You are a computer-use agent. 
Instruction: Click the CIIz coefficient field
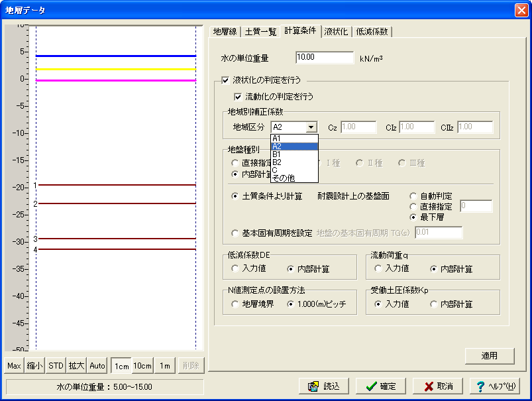(x=475, y=127)
